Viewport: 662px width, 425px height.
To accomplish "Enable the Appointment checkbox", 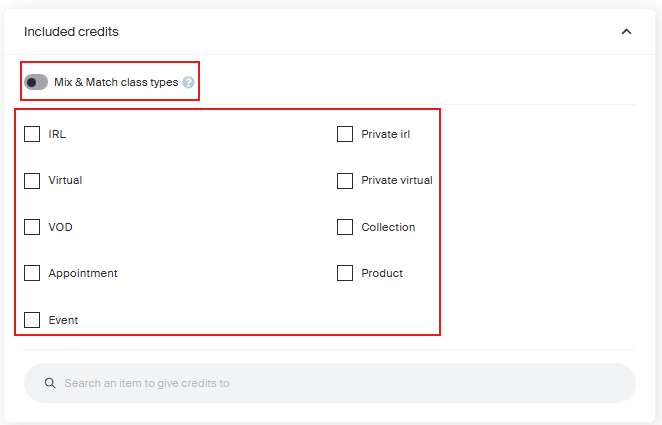I will tap(32, 273).
